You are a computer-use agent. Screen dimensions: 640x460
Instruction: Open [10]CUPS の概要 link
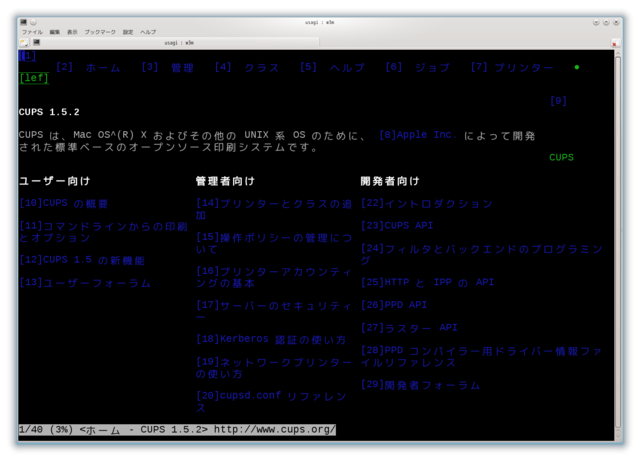coord(64,203)
